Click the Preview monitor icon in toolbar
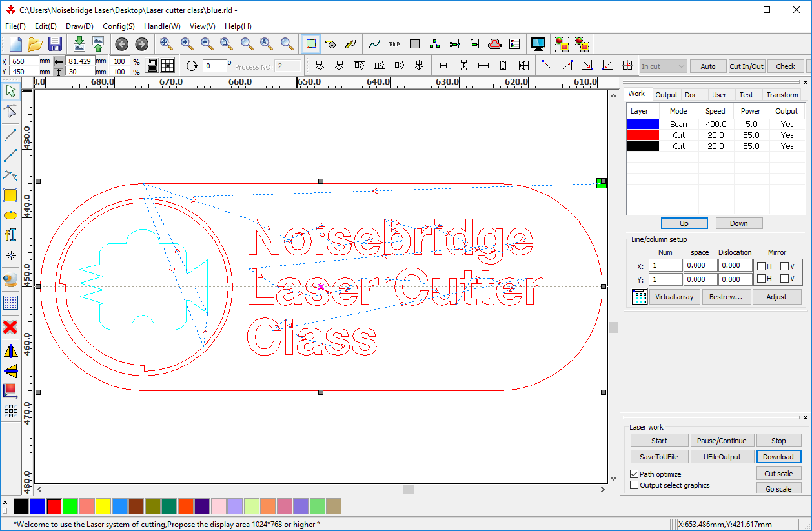This screenshot has height=531, width=812. click(x=538, y=44)
